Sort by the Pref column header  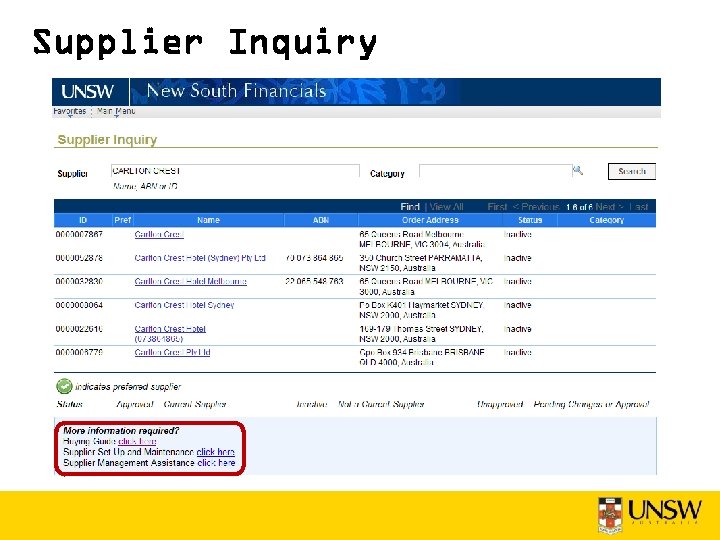click(x=123, y=220)
